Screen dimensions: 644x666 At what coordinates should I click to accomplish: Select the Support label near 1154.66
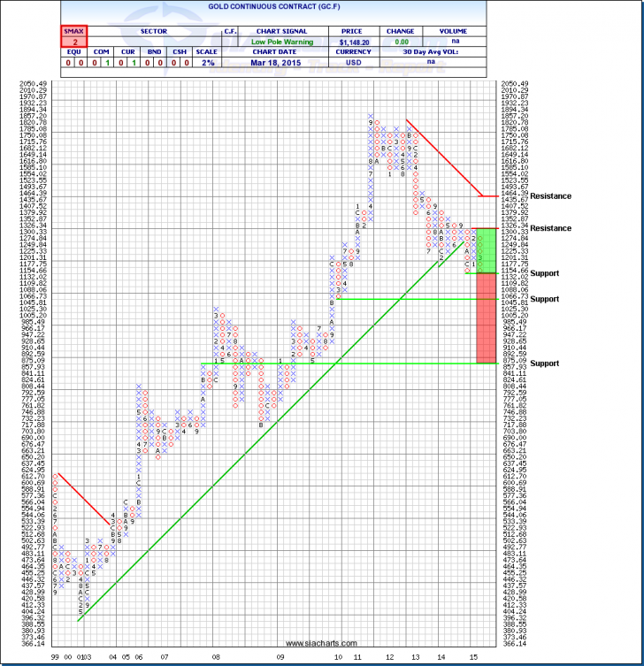click(544, 272)
